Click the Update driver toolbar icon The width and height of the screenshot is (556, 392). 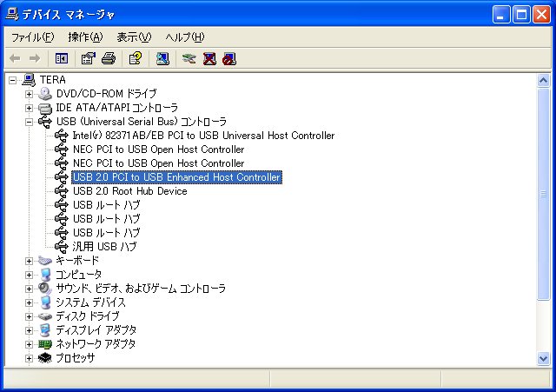click(x=189, y=58)
